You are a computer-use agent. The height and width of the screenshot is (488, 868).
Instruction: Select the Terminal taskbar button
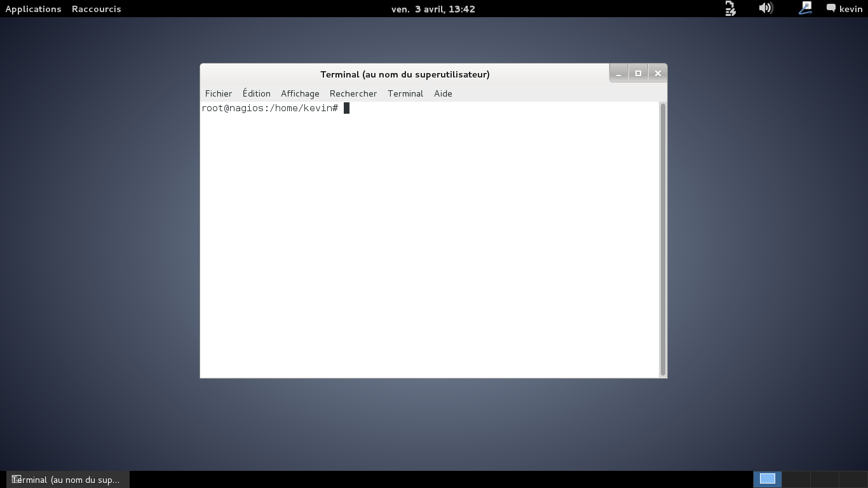pyautogui.click(x=67, y=480)
